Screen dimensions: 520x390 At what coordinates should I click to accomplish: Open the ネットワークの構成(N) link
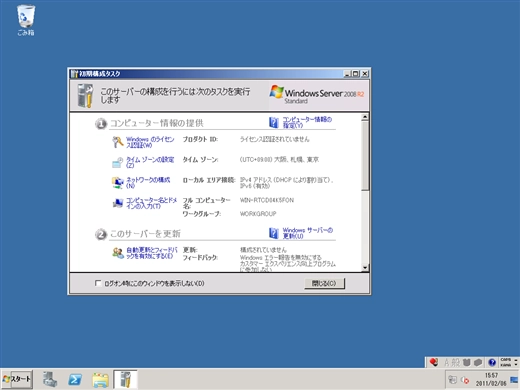[148, 183]
